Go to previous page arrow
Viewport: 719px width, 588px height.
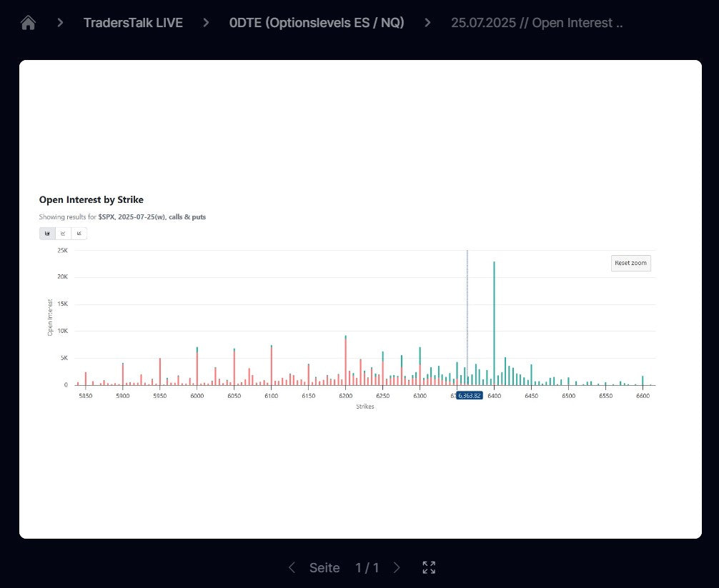[292, 567]
